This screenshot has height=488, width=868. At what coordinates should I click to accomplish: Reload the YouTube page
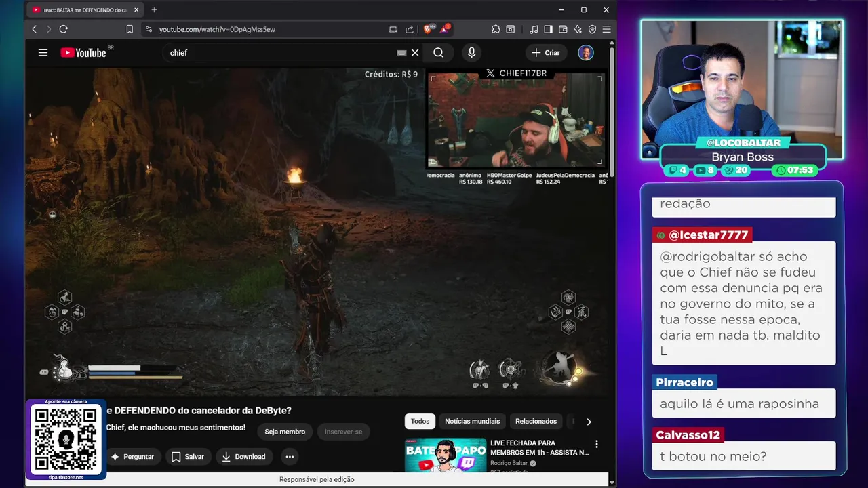click(64, 29)
